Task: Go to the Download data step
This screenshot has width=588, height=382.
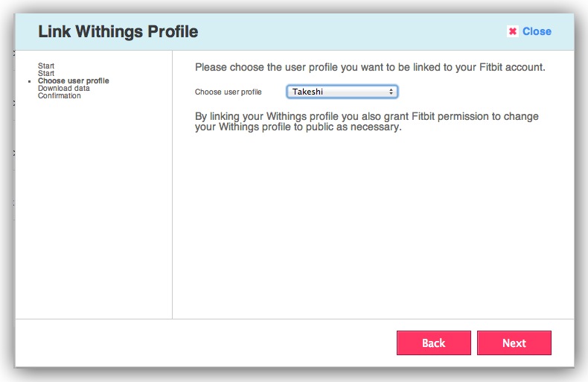Action: (64, 88)
